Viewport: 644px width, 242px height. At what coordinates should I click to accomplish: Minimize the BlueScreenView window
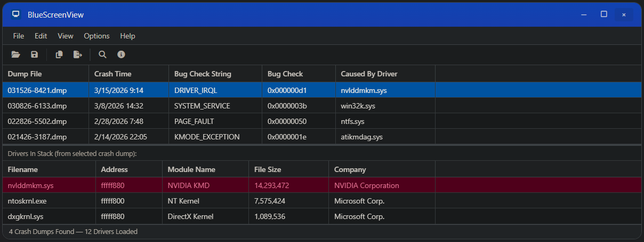click(x=584, y=14)
